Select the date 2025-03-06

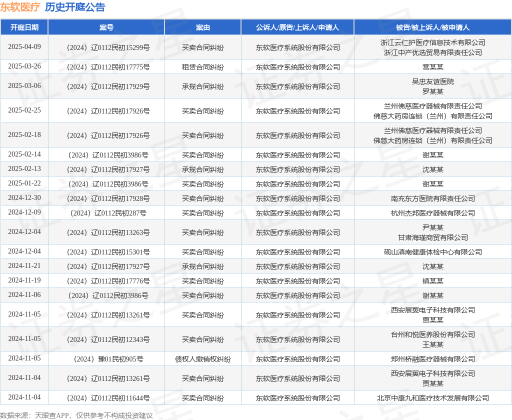coord(24,85)
